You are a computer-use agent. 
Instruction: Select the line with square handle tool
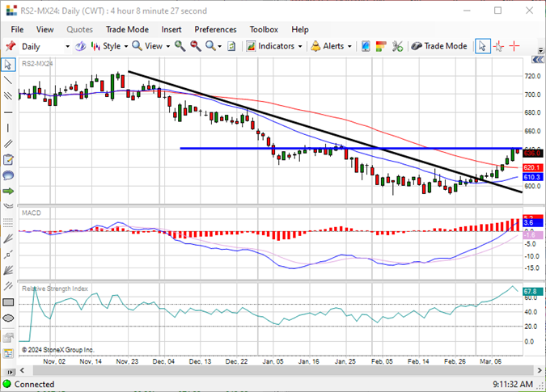(x=8, y=255)
